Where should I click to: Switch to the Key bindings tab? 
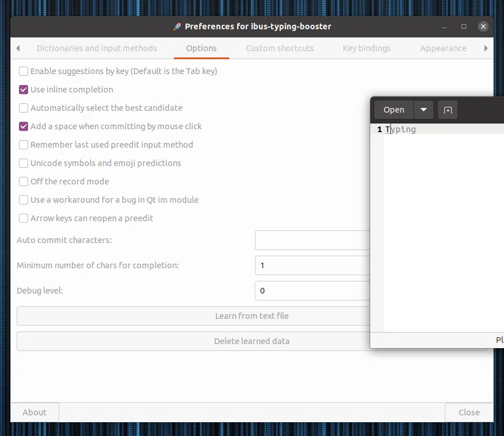(366, 48)
